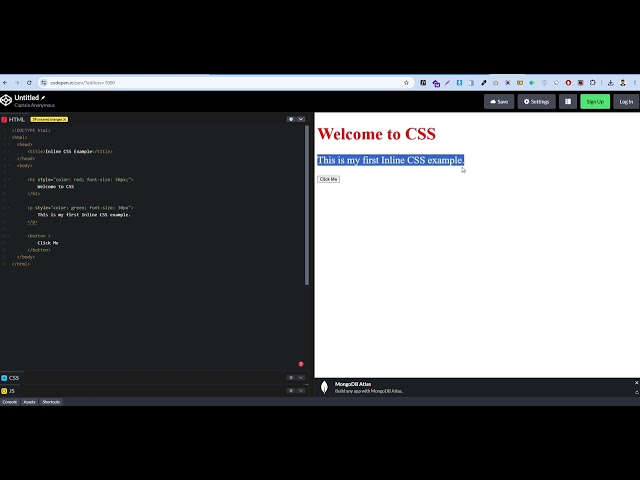Go back using browser back arrow
The height and width of the screenshot is (480, 640).
5,83
